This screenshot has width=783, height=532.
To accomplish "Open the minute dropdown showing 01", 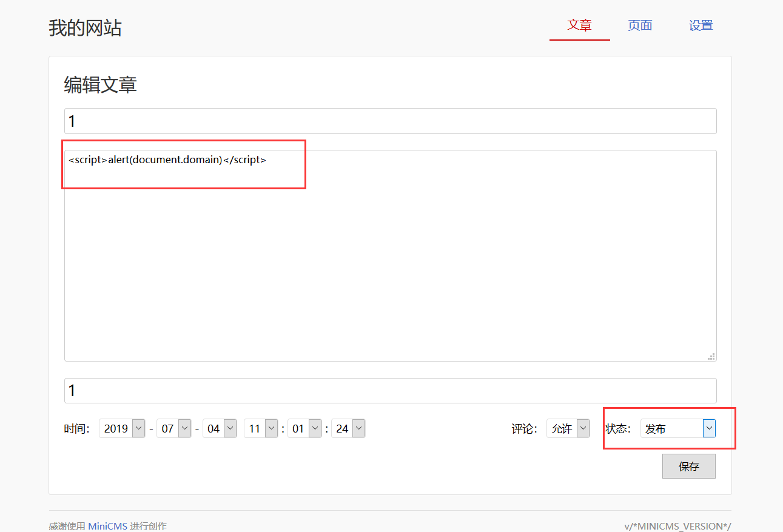I will [304, 428].
